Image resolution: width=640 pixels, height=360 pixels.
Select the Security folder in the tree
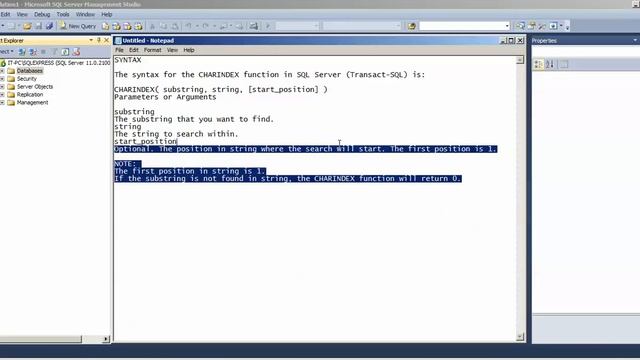click(27, 79)
